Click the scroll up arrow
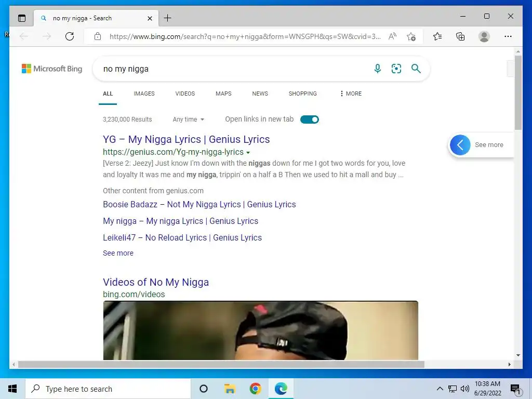The height and width of the screenshot is (399, 532). tap(518, 51)
